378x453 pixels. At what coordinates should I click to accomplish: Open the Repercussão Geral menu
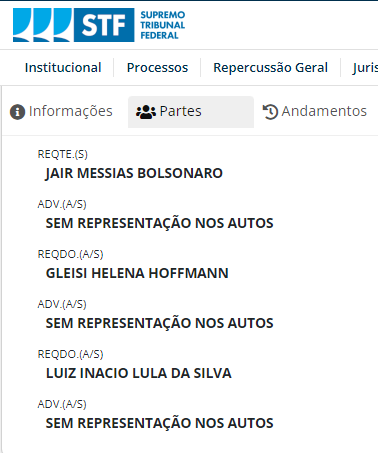(270, 68)
